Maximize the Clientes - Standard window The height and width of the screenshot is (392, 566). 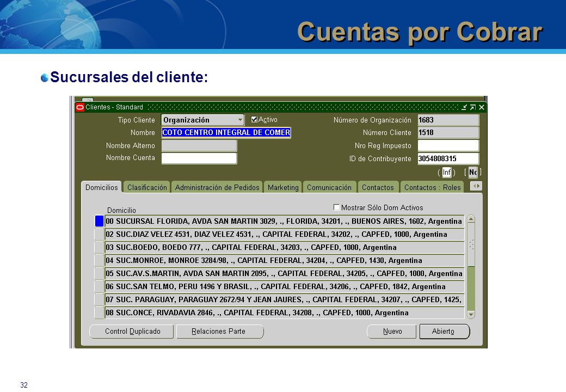click(x=473, y=107)
